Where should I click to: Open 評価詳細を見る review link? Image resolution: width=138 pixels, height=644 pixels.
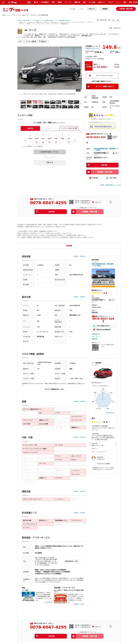point(110,413)
